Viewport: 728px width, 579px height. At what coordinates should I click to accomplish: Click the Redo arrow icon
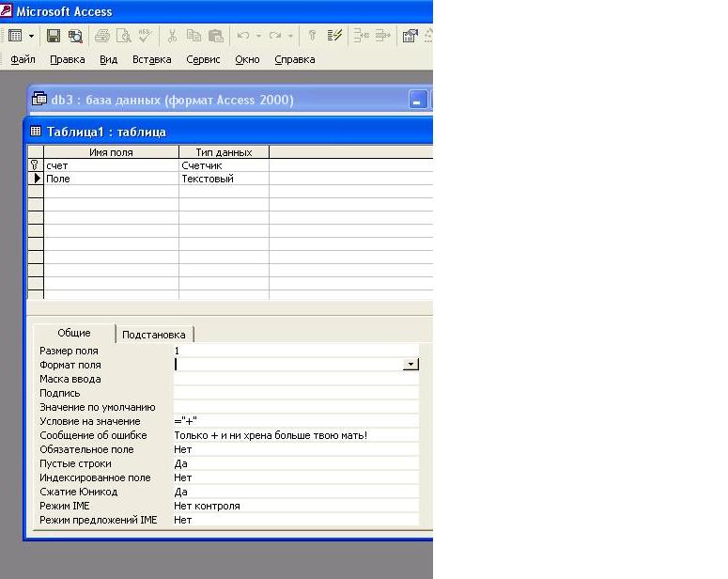pos(275,36)
